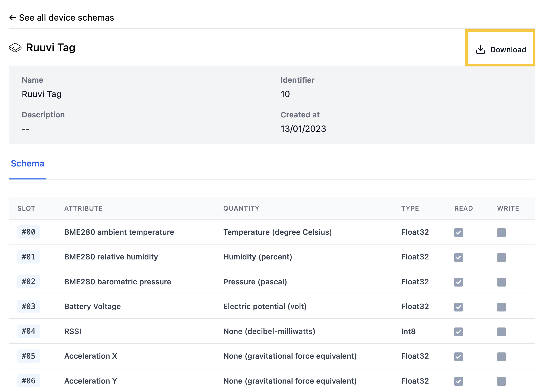Click Electric potential (volt) quantity
Viewport: 540px width, 392px height.
click(x=265, y=306)
